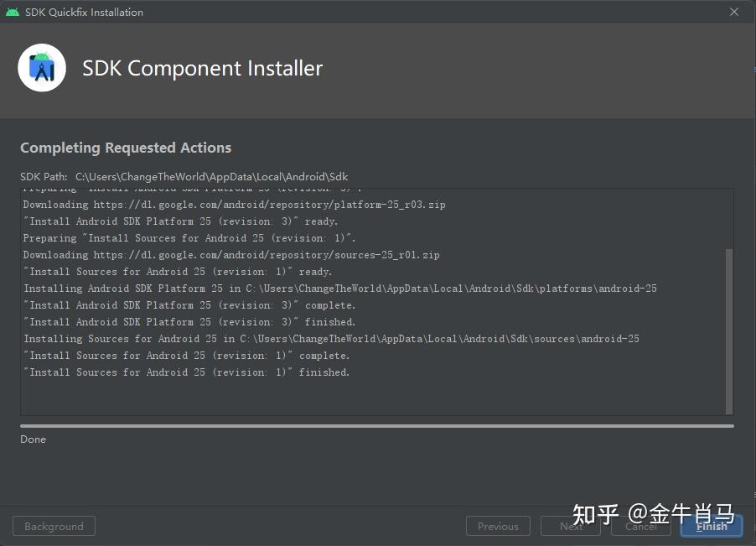Click the Previous button
The height and width of the screenshot is (546, 756).
[x=498, y=526]
